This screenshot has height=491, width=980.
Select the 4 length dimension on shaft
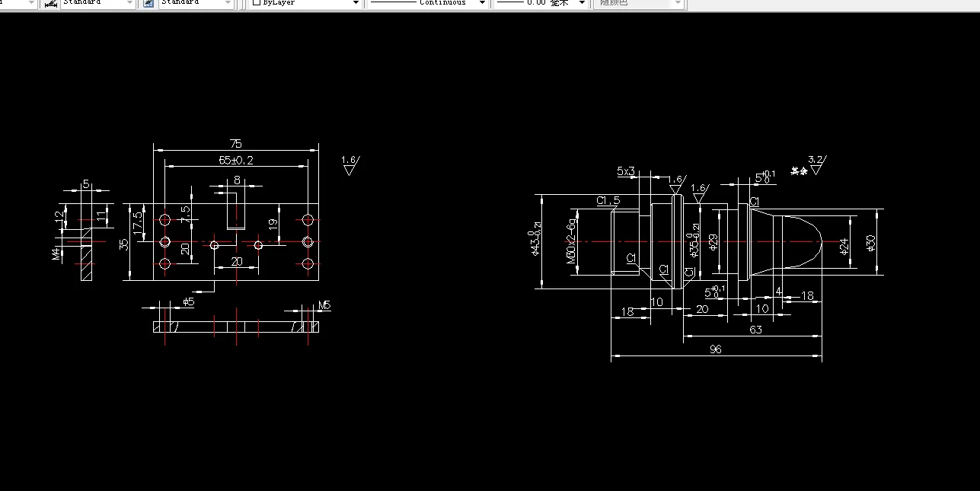[x=778, y=292]
